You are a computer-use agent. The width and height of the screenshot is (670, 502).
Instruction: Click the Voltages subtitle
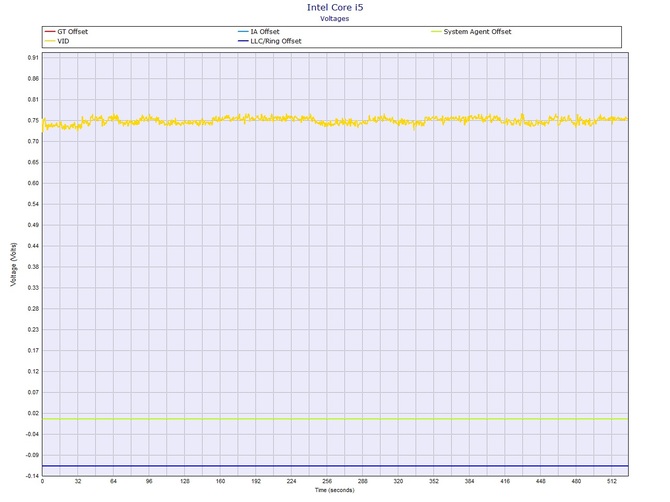[335, 18]
